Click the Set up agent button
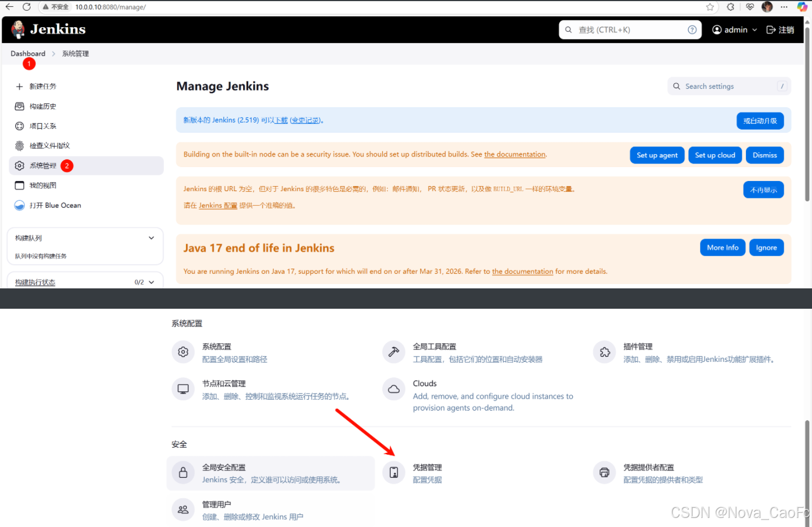This screenshot has height=527, width=812. point(657,155)
